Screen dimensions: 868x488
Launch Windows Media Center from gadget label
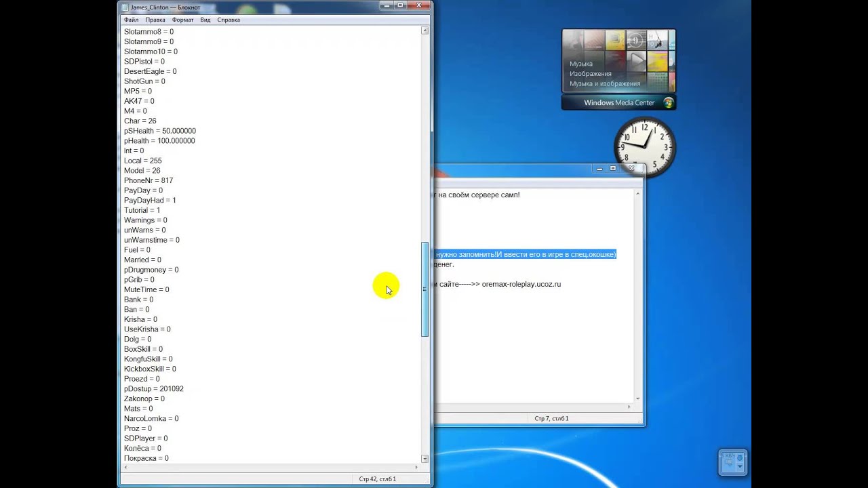(619, 103)
